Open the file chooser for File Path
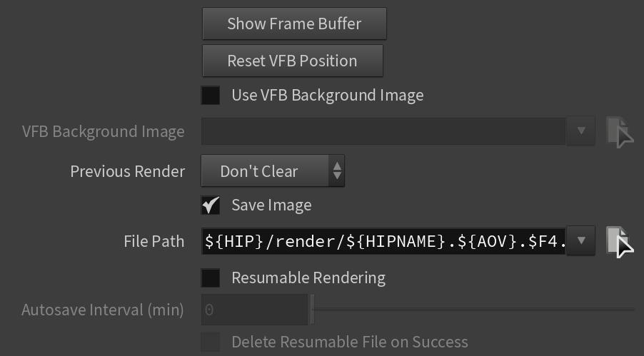 click(620, 241)
